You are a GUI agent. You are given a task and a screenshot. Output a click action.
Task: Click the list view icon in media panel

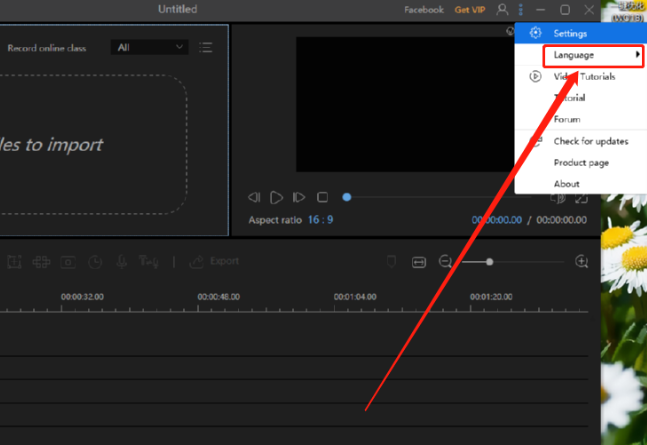[205, 47]
